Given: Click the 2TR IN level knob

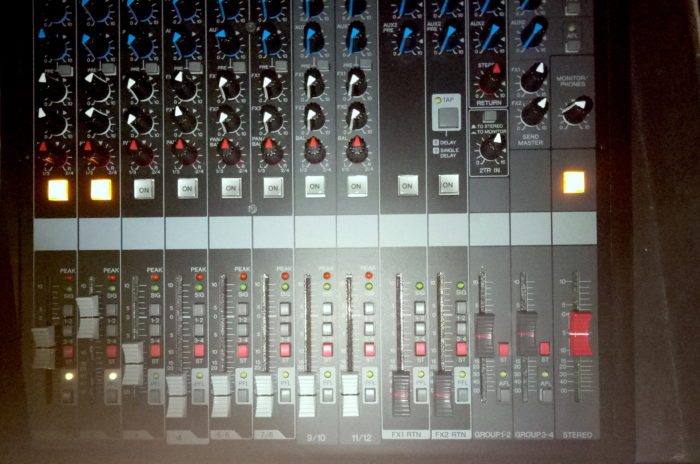Looking at the screenshot, I should 490,148.
